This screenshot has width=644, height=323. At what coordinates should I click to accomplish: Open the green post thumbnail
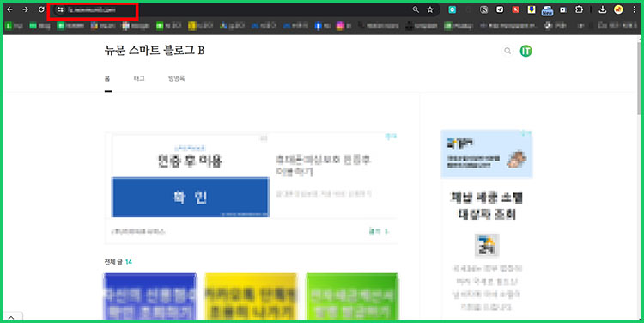tap(352, 296)
